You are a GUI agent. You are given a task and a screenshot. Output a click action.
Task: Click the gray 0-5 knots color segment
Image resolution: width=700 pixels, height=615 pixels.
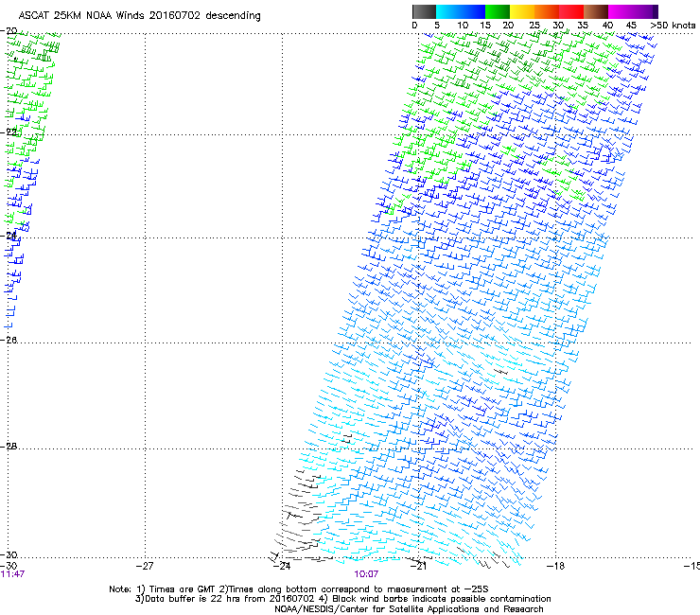(x=424, y=11)
